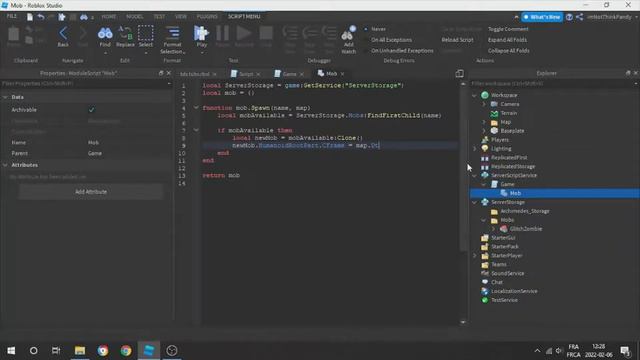Open File Explorer from the taskbar

pos(80,350)
